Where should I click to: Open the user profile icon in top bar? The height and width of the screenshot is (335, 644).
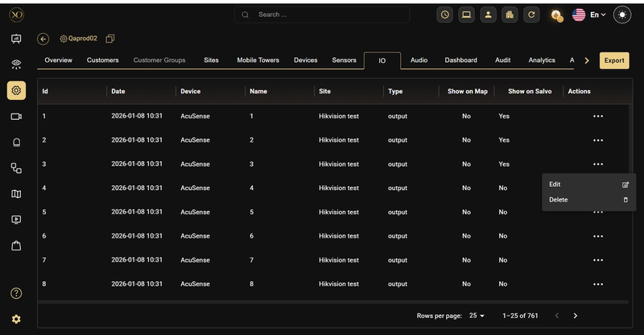tap(488, 14)
